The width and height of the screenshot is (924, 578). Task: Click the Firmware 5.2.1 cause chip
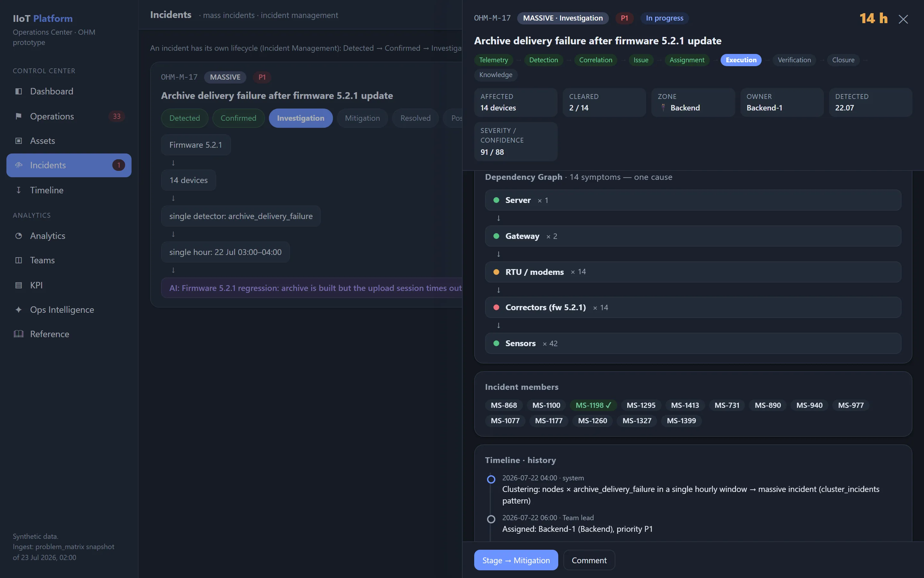195,145
